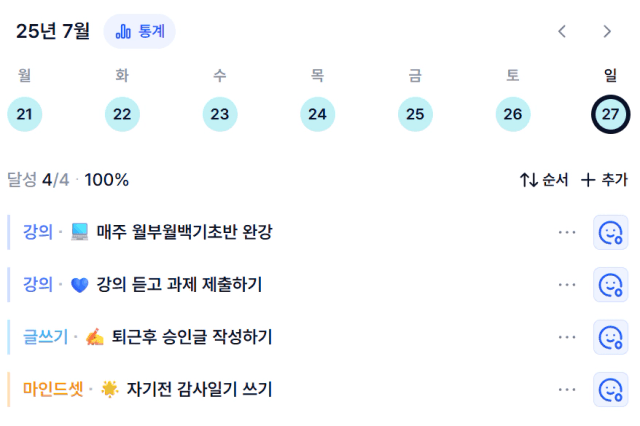Click the 순서 sort order button
Screen dimensions: 640x426
544,180
